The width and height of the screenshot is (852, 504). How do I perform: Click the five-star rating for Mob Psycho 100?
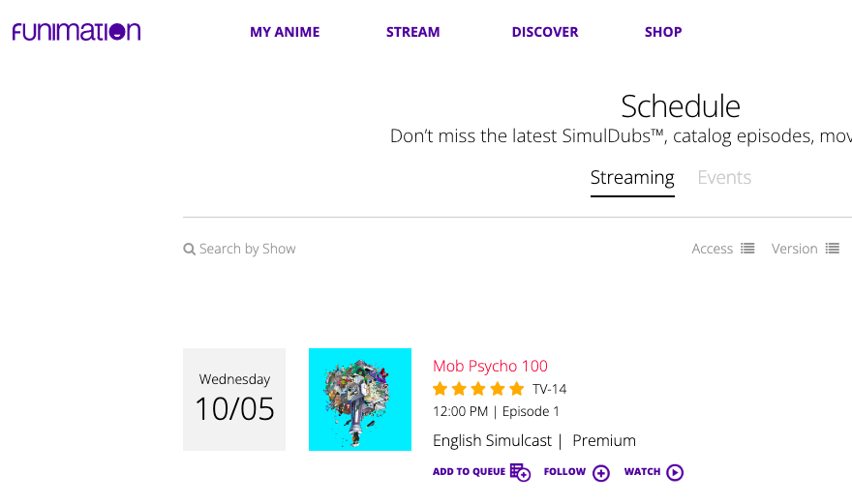pyautogui.click(x=478, y=389)
